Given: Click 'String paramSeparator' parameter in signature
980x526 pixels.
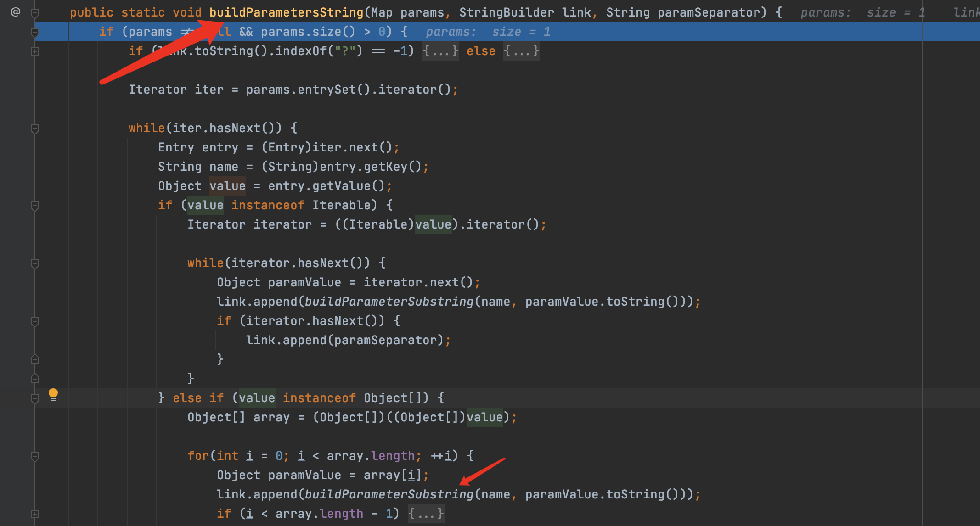Looking at the screenshot, I should pos(683,12).
